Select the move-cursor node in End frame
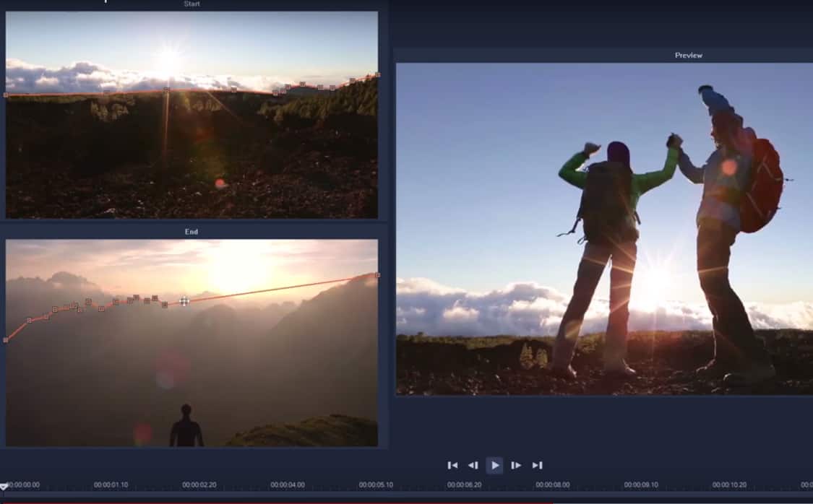This screenshot has height=504, width=813. (184, 301)
